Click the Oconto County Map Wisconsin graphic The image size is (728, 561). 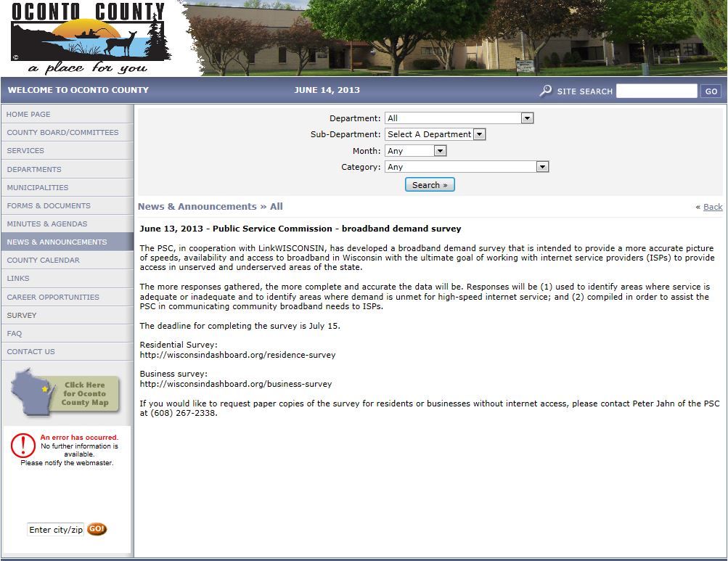point(66,393)
